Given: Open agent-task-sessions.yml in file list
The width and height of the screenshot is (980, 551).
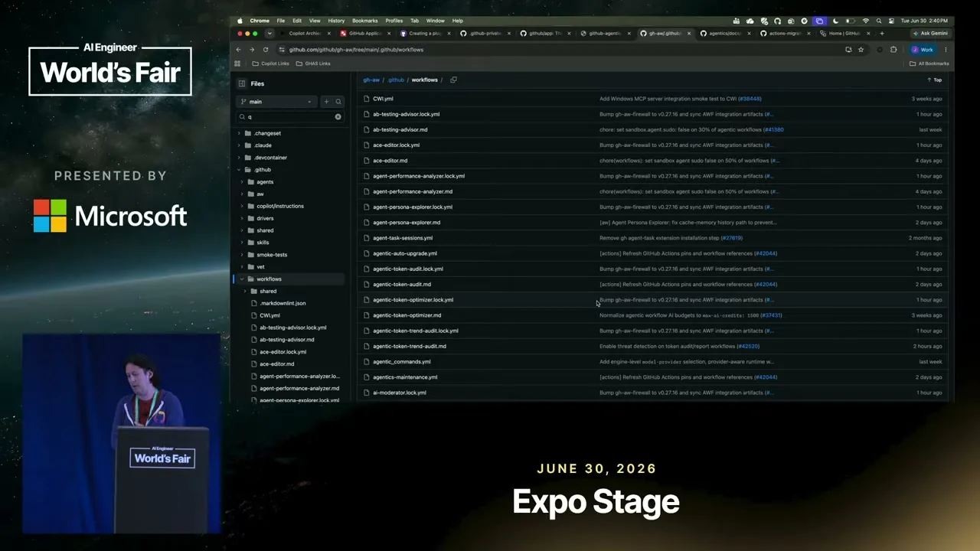Looking at the screenshot, I should tap(403, 238).
